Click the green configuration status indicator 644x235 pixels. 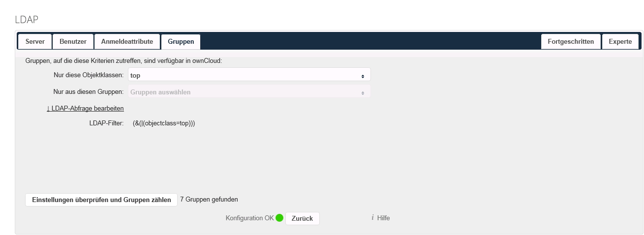coord(279,218)
